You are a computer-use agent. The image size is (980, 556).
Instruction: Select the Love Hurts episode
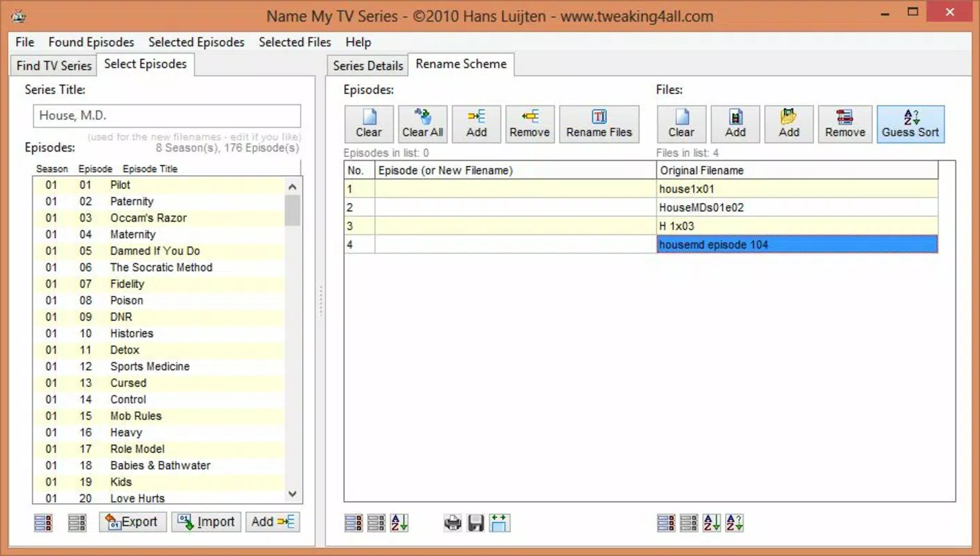(x=159, y=498)
